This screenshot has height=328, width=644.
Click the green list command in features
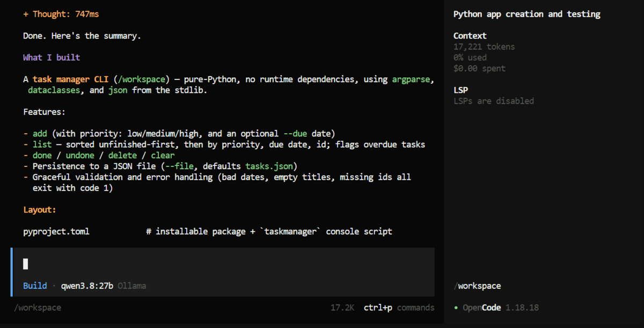coord(42,144)
